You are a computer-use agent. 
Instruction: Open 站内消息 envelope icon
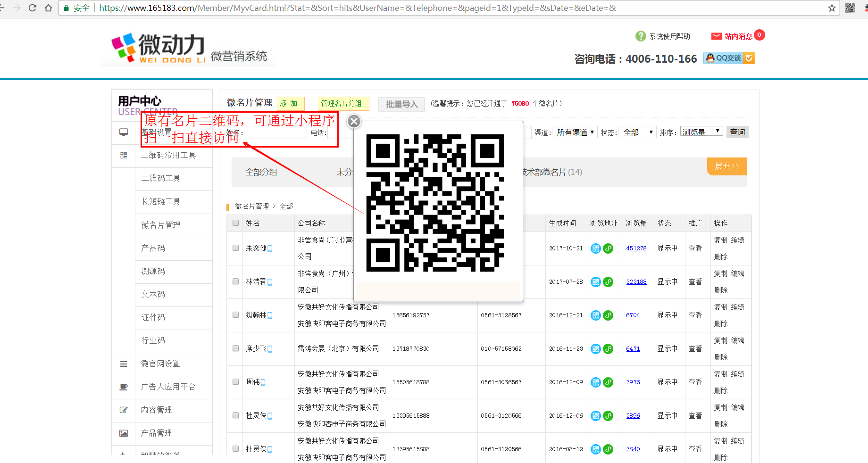[716, 36]
